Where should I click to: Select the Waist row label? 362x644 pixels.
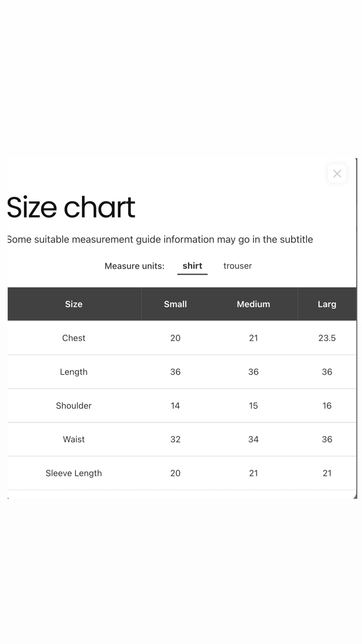(73, 439)
